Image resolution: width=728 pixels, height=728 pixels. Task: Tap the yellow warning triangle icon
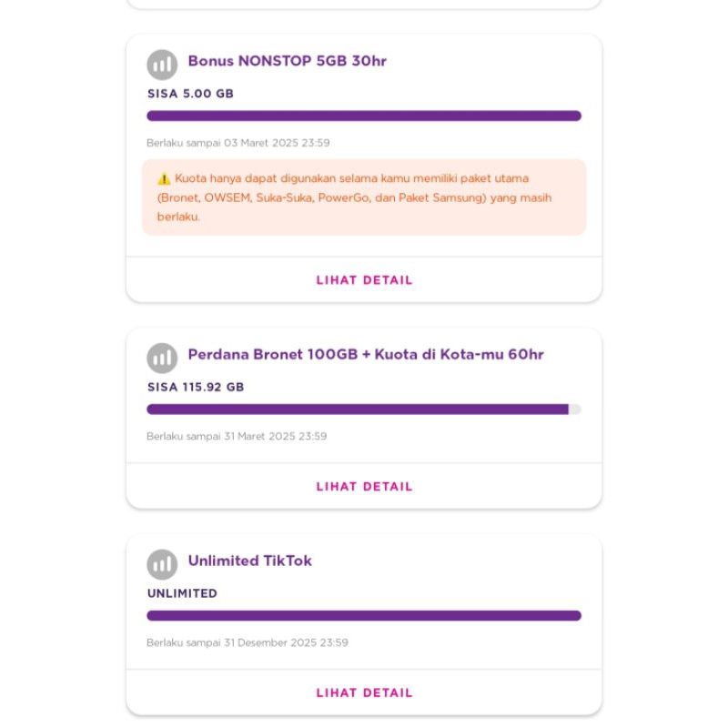(x=164, y=178)
